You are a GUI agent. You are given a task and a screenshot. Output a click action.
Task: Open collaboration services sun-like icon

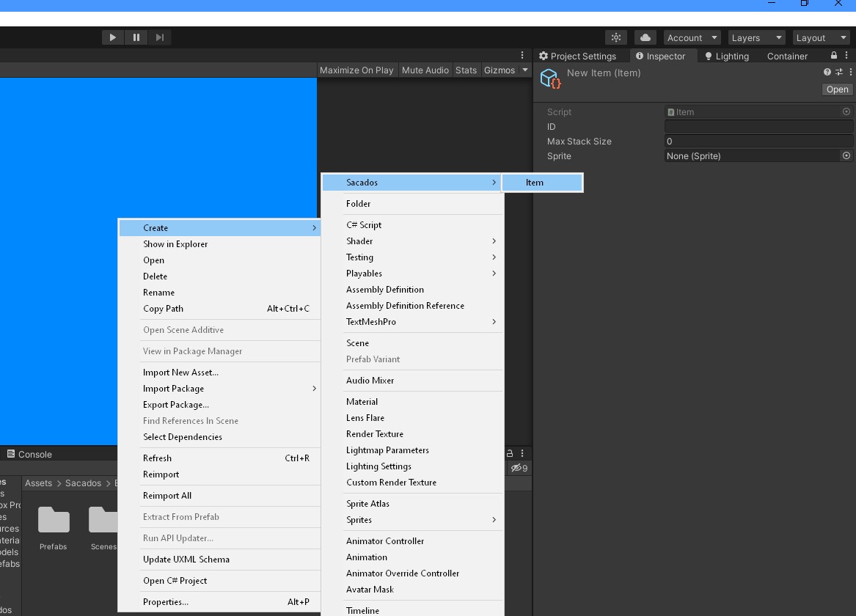point(616,37)
